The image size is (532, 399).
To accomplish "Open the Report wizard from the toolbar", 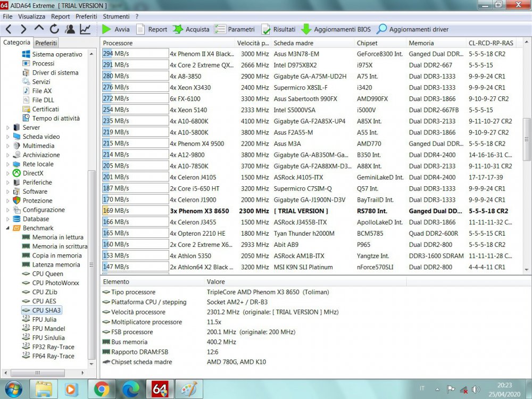I will [152, 29].
